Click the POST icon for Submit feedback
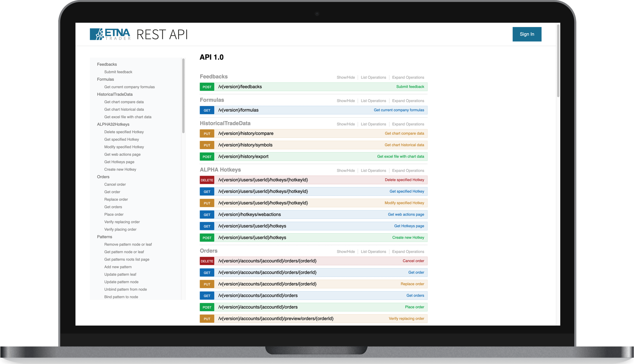Image resolution: width=634 pixels, height=364 pixels. pyautogui.click(x=206, y=87)
